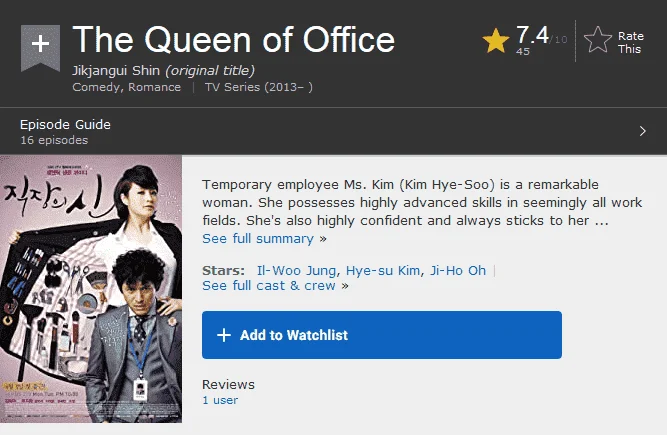The height and width of the screenshot is (435, 667).
Task: Click the gold rating star icon
Action: tap(496, 40)
